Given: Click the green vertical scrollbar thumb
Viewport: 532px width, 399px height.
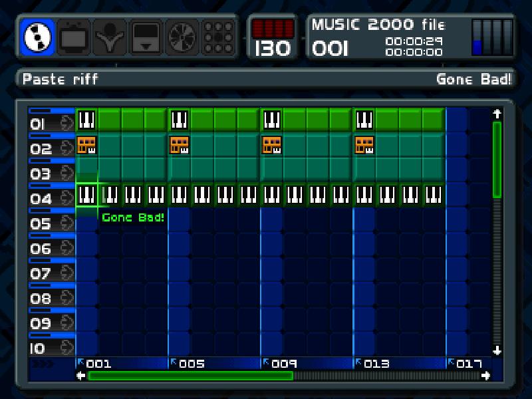Looking at the screenshot, I should pos(497,160).
